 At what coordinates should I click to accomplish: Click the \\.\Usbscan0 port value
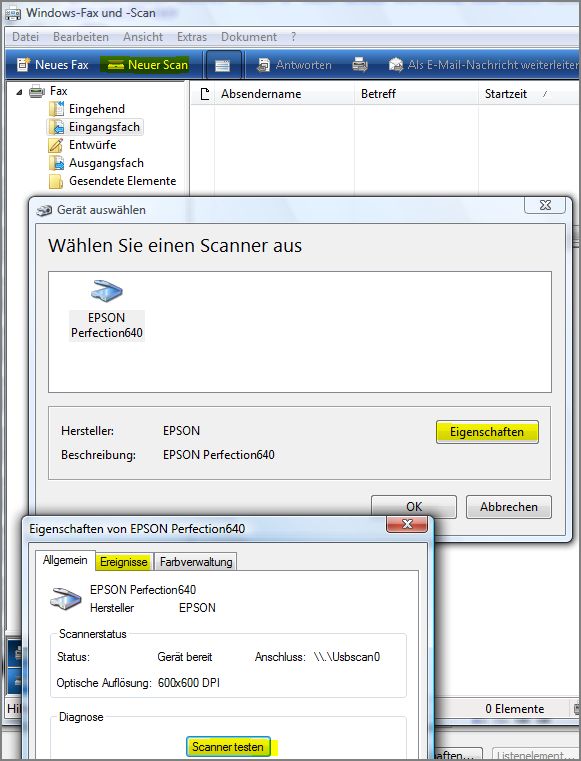click(x=347, y=657)
